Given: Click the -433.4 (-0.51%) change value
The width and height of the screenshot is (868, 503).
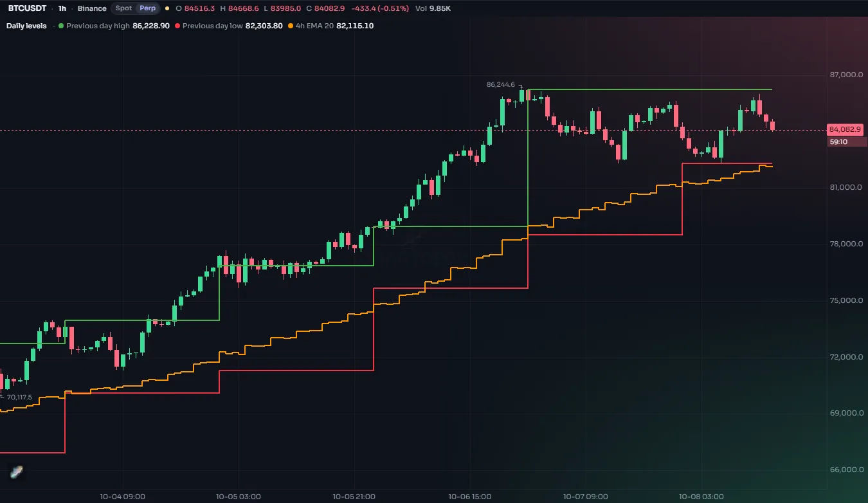Looking at the screenshot, I should tap(380, 8).
